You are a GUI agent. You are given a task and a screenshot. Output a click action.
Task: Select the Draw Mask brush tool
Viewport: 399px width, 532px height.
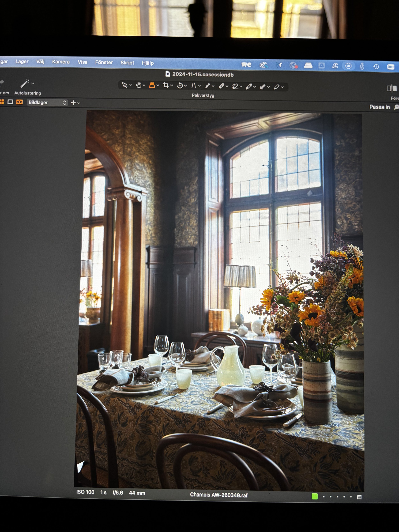[207, 86]
